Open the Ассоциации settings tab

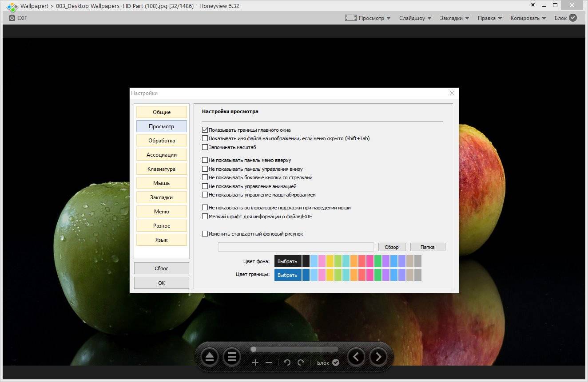(x=162, y=155)
